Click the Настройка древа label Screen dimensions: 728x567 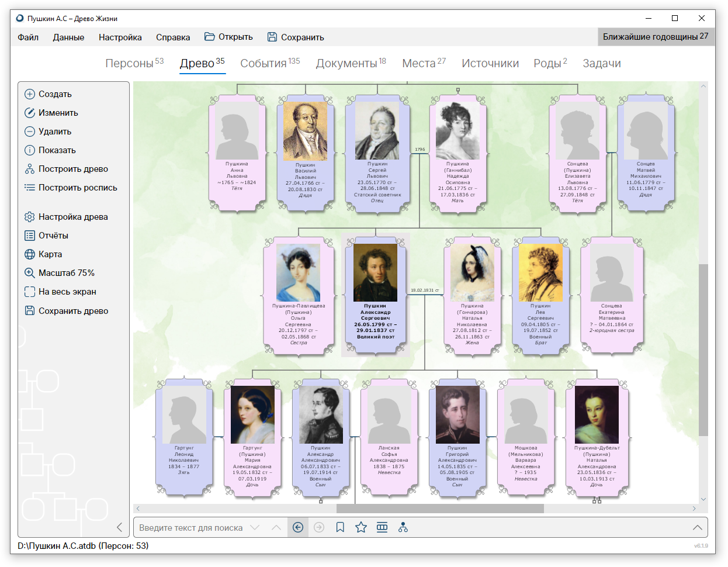(73, 217)
